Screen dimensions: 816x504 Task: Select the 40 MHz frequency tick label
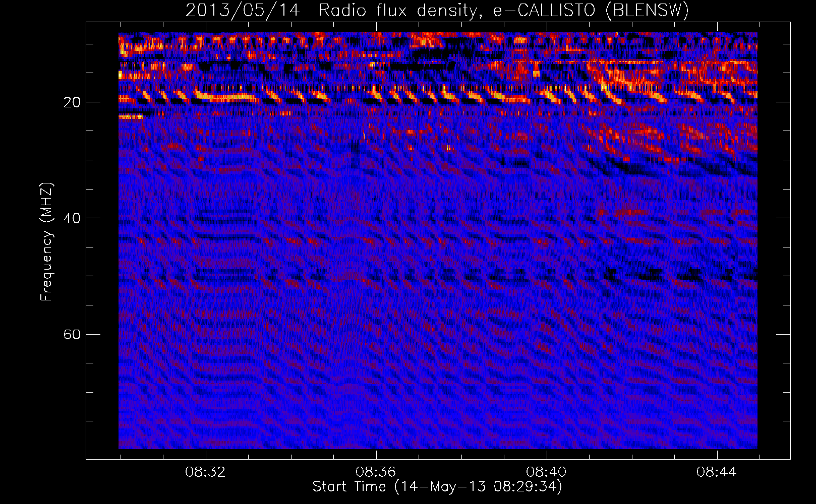tap(72, 218)
